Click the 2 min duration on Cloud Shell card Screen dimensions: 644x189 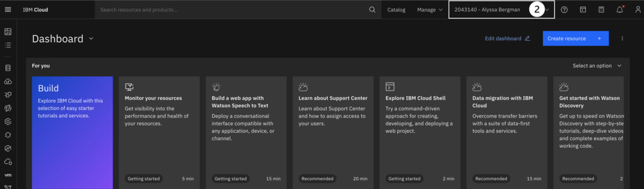(448, 178)
